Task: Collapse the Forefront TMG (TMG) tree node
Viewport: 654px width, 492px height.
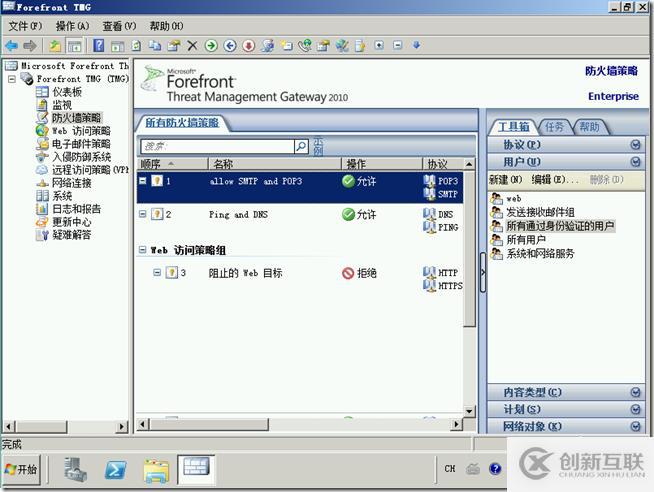Action: point(12,78)
